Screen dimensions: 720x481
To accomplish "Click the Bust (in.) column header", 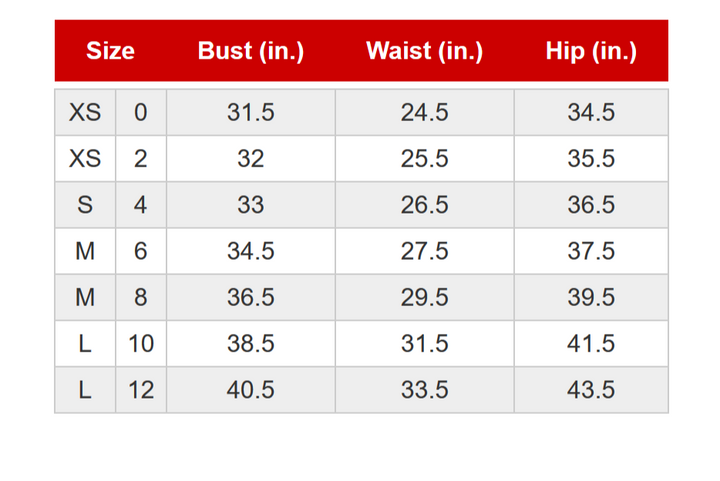I will [250, 51].
